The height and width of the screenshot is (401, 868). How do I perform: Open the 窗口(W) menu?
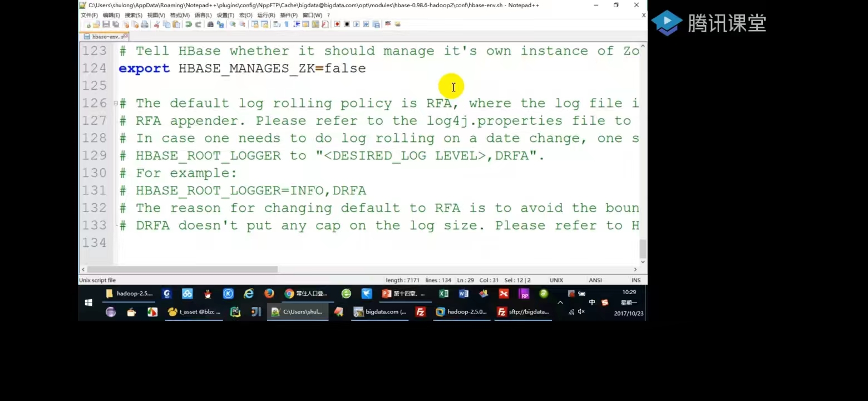pyautogui.click(x=312, y=15)
